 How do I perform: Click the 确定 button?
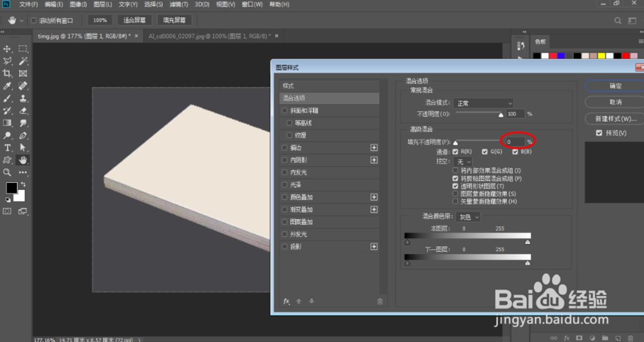coord(615,86)
